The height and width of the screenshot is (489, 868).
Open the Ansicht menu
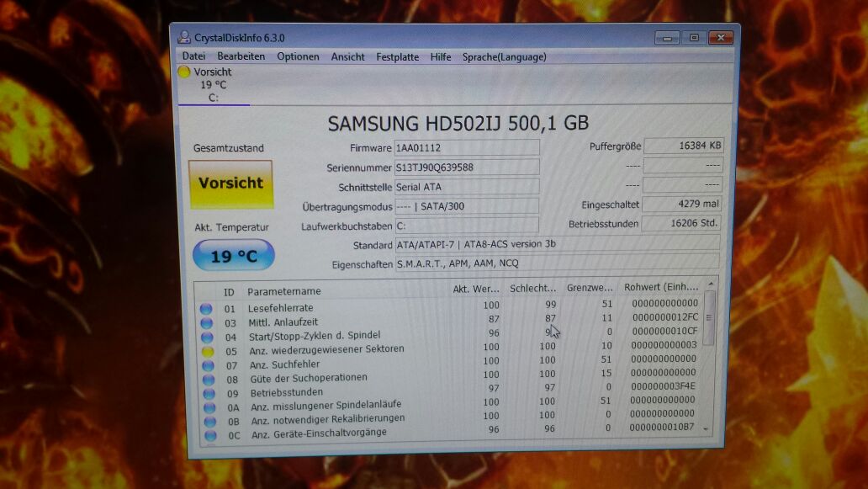coord(347,56)
